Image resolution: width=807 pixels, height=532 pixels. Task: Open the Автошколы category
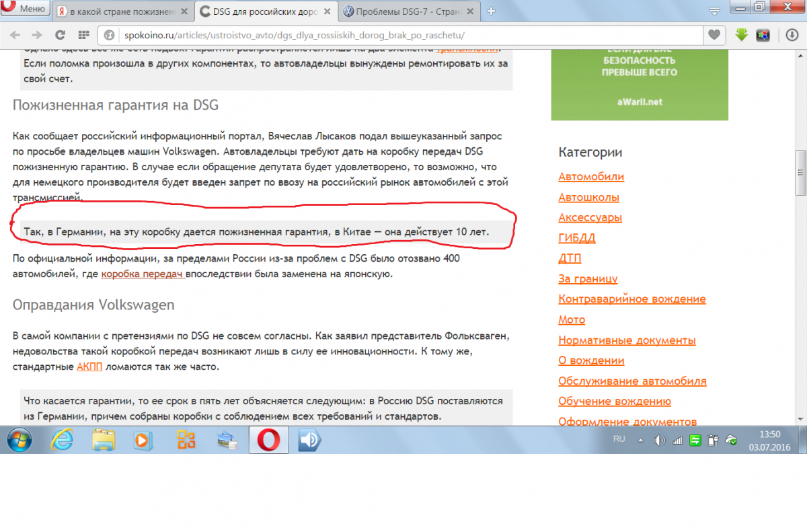click(588, 198)
